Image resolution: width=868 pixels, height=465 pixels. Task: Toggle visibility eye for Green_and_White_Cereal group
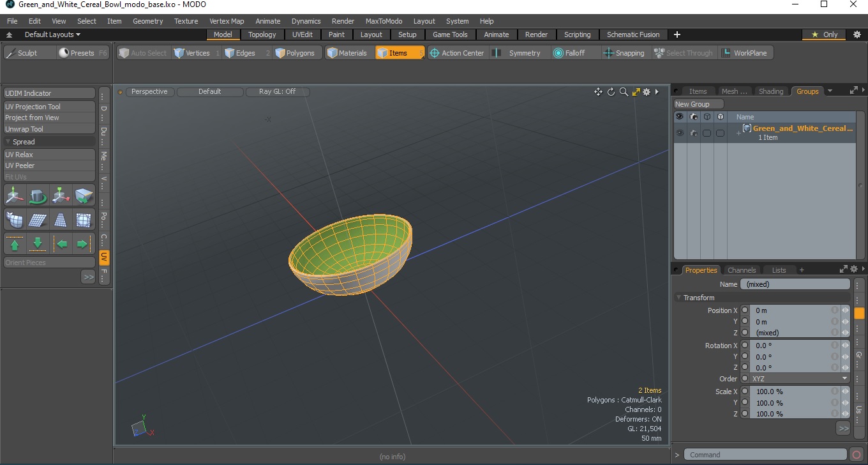pyautogui.click(x=680, y=133)
